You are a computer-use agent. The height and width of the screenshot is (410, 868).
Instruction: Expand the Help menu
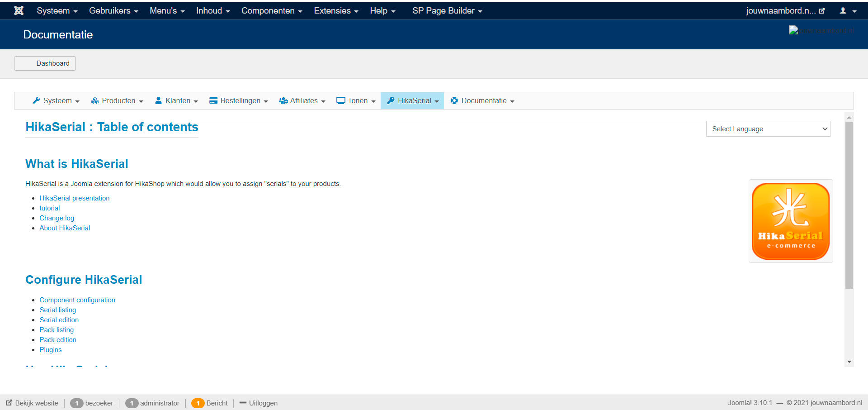[382, 10]
